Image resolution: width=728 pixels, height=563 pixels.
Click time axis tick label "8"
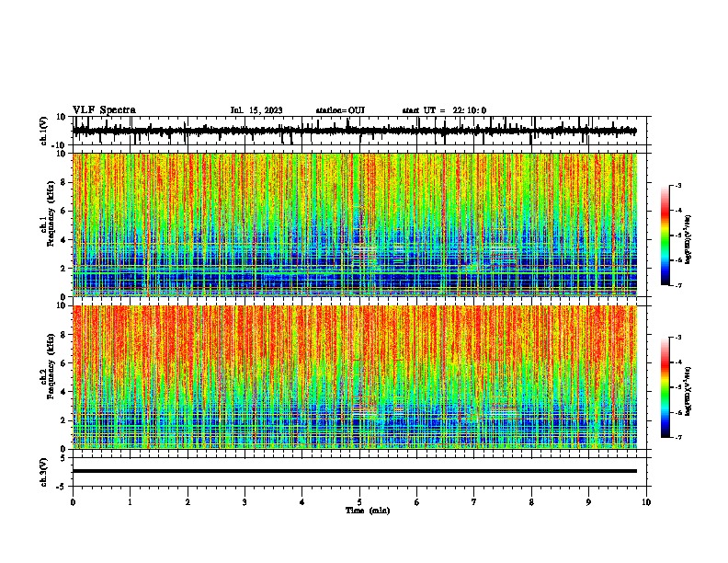[531, 502]
